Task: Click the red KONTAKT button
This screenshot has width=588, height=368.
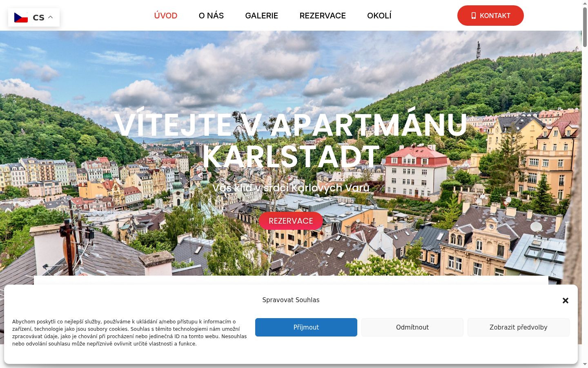Action: 490,16
